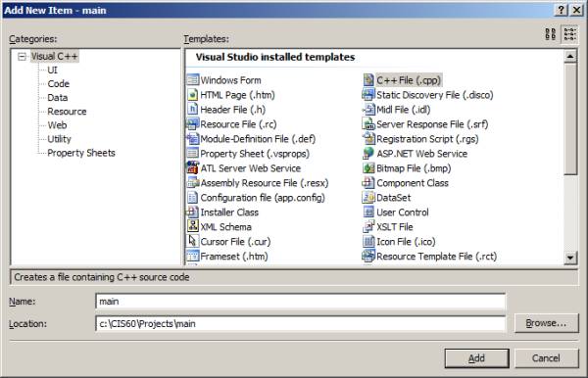Open the UI category

[52, 71]
